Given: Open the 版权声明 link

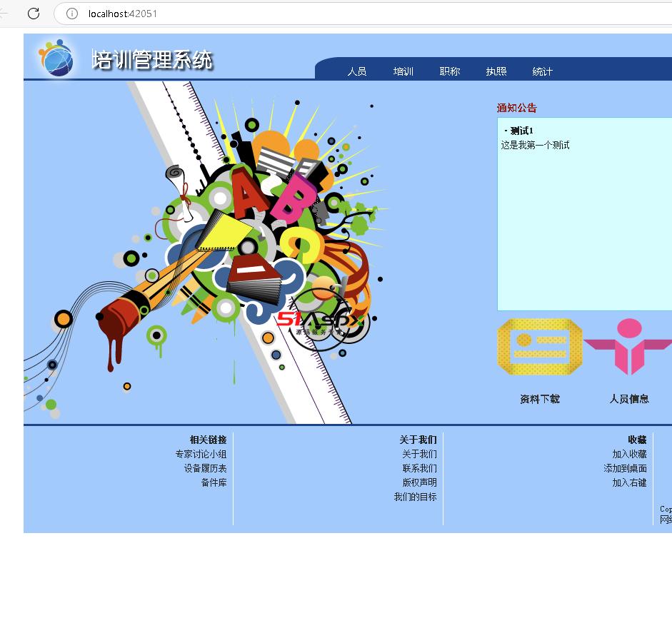Looking at the screenshot, I should click(419, 482).
